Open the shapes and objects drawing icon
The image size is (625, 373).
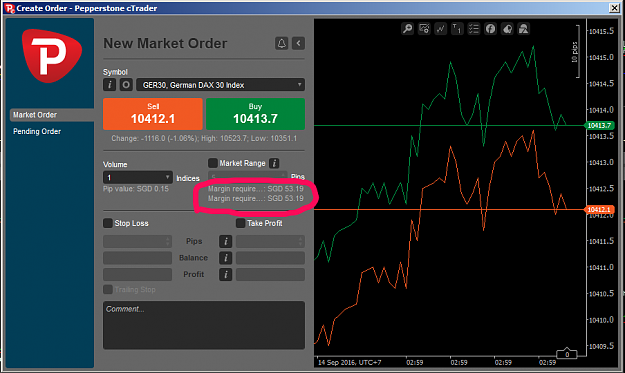[523, 29]
